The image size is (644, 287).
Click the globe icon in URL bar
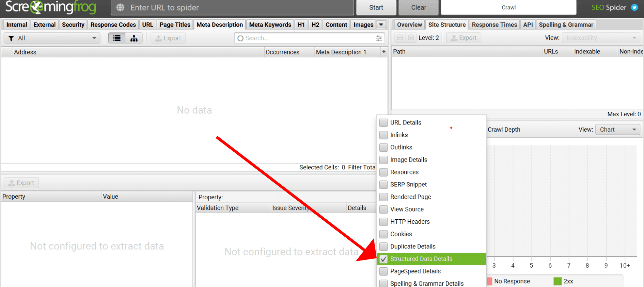120,7
